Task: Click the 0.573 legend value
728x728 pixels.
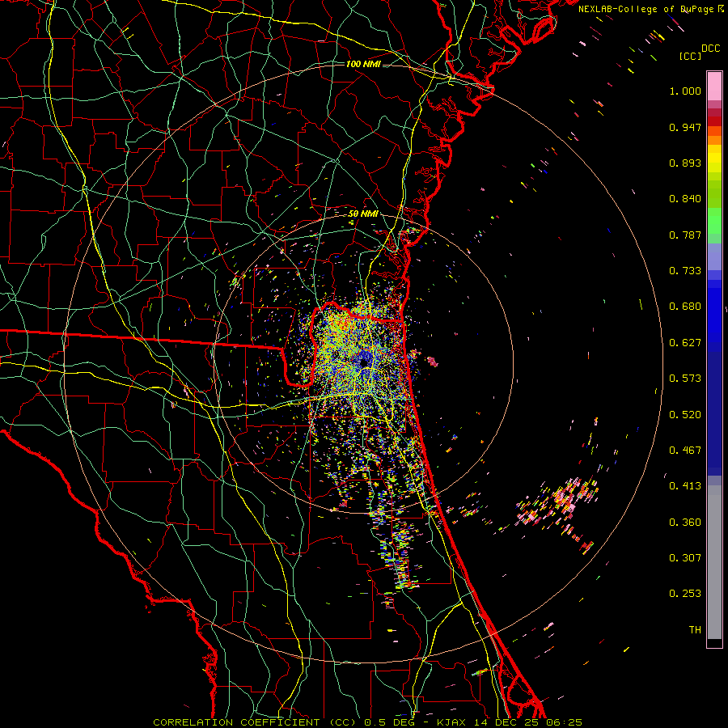Action: pyautogui.click(x=685, y=379)
